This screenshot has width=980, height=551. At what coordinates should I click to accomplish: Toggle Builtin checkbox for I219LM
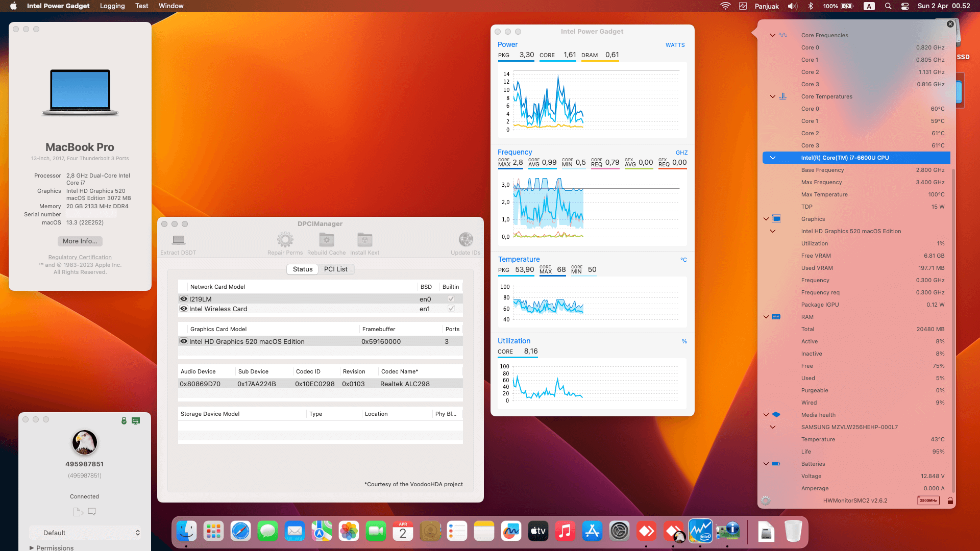(451, 299)
